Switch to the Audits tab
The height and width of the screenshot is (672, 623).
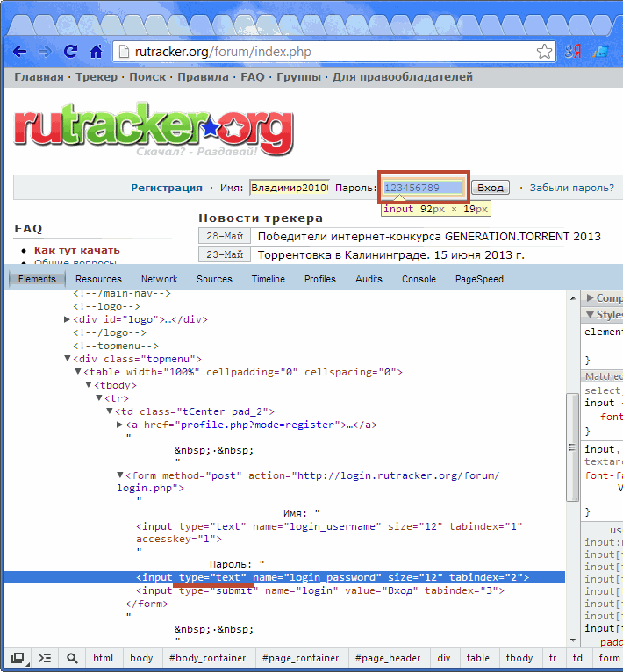tap(369, 279)
